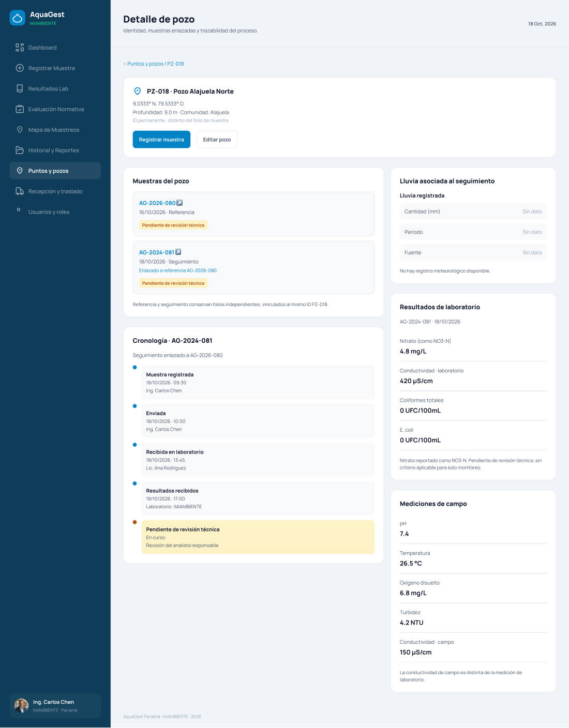Click the Editar pozo button
The width and height of the screenshot is (569, 728).
[217, 140]
